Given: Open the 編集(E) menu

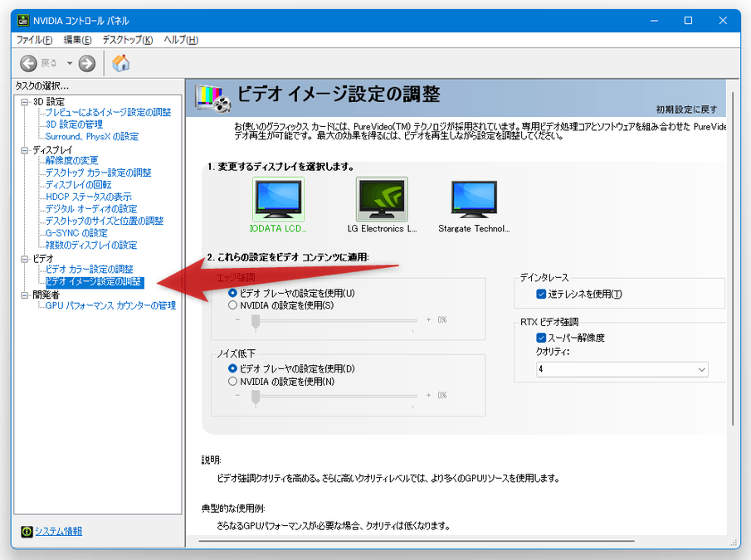Looking at the screenshot, I should coord(78,40).
